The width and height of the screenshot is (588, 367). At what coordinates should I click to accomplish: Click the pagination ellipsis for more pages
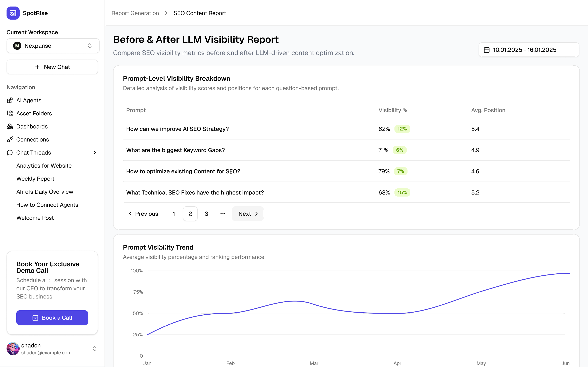[x=223, y=214]
